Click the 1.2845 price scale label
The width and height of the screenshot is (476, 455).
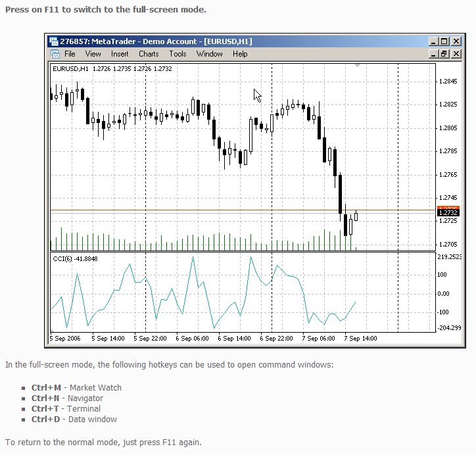coord(448,82)
